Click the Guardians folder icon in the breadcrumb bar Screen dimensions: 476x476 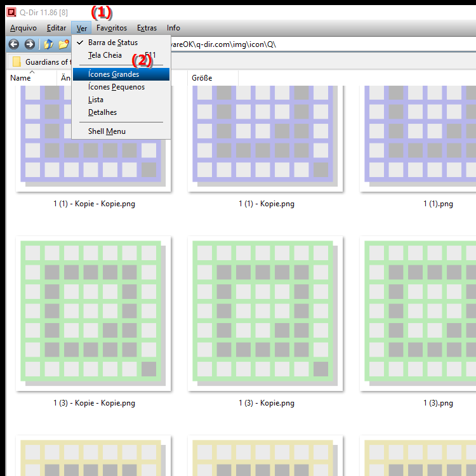point(17,62)
